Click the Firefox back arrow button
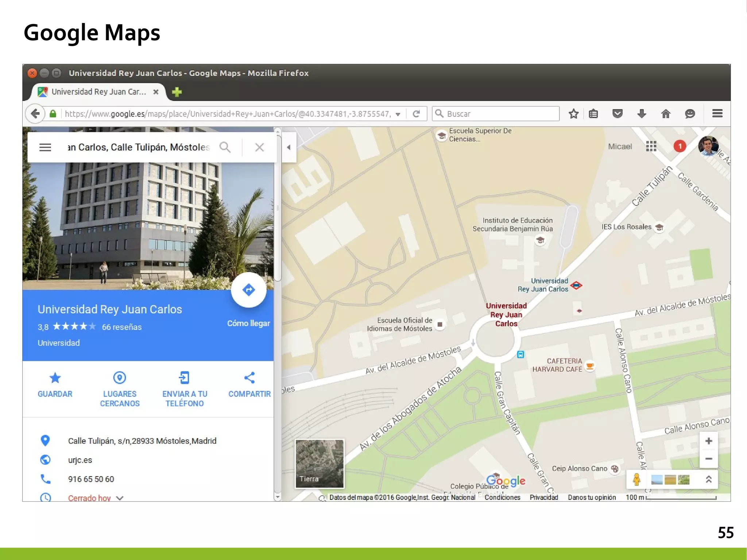The height and width of the screenshot is (560, 747). tap(35, 114)
